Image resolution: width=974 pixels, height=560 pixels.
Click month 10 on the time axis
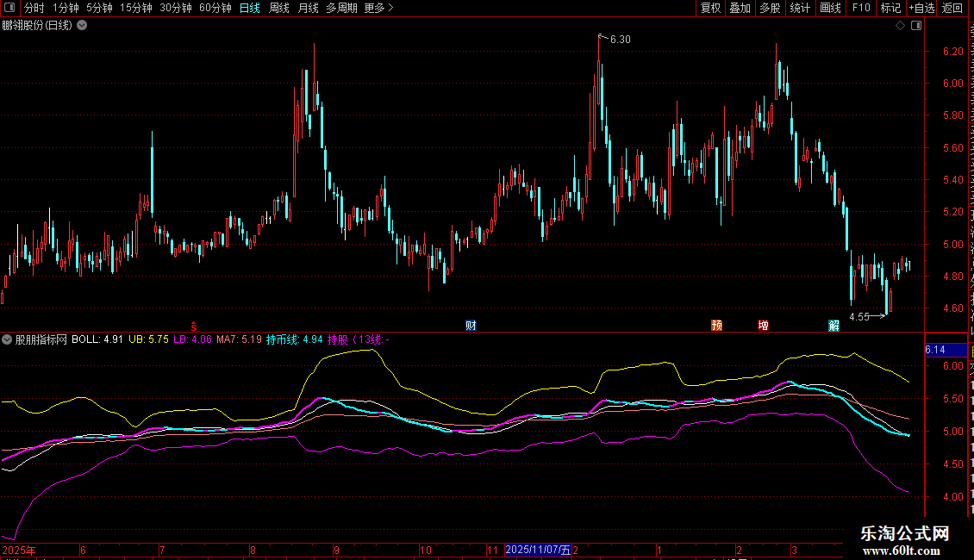coord(426,550)
